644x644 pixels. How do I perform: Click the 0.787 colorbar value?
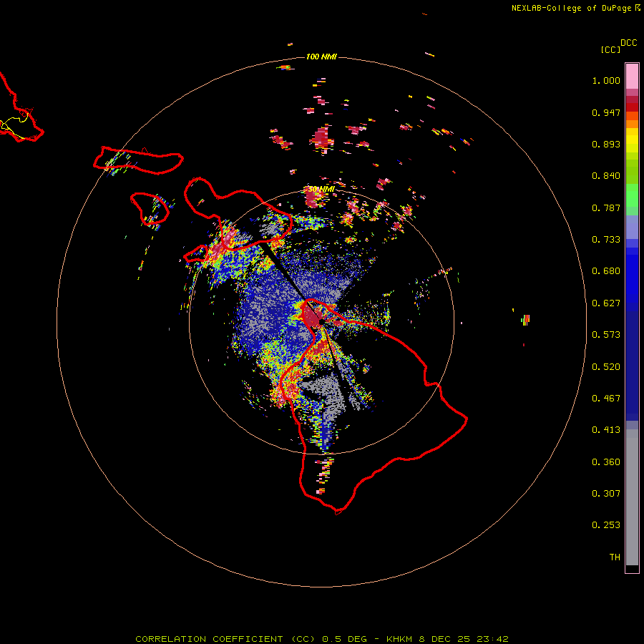click(x=606, y=208)
